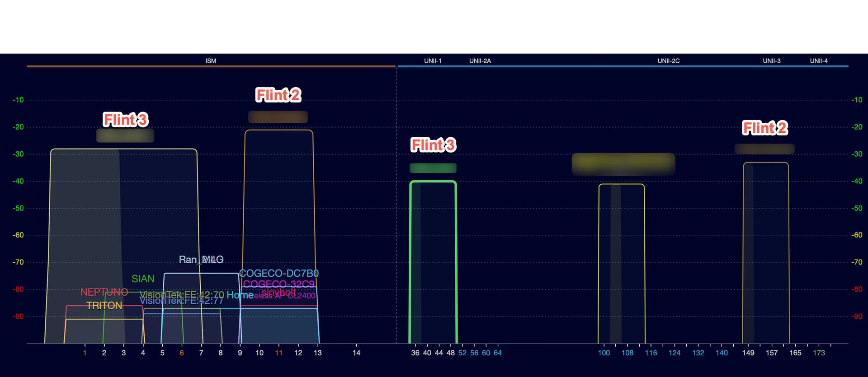Click the COGECO-32C9 network label
The width and height of the screenshot is (868, 377).
tap(279, 284)
